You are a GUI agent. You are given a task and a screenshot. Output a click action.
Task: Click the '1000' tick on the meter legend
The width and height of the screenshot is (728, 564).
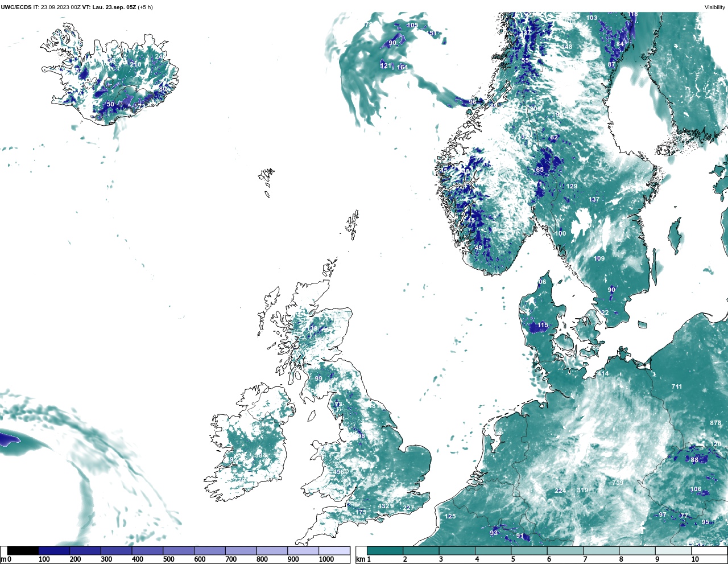pyautogui.click(x=326, y=559)
